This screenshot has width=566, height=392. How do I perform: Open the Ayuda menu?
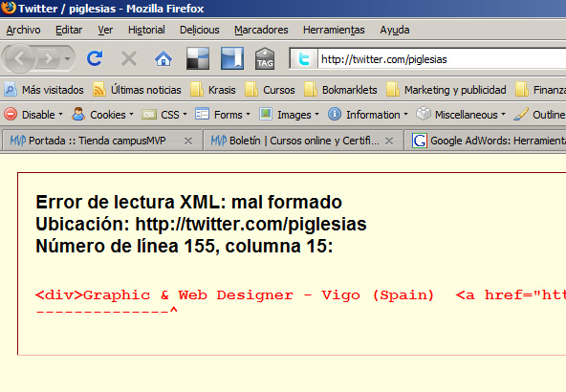pos(395,30)
